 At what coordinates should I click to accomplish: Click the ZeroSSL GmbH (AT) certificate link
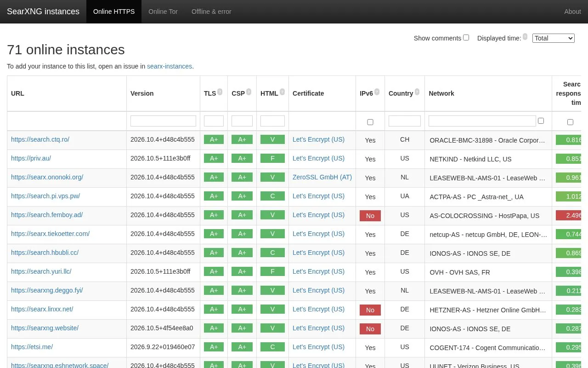tap(322, 177)
